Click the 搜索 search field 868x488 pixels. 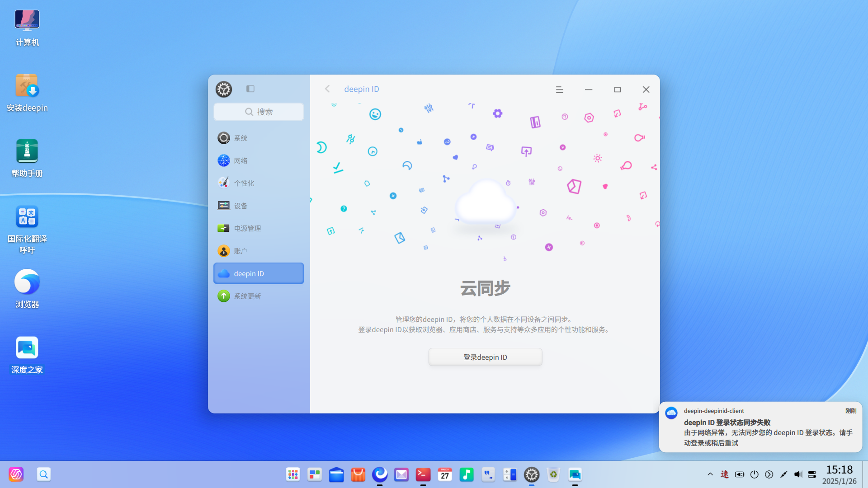pos(258,112)
